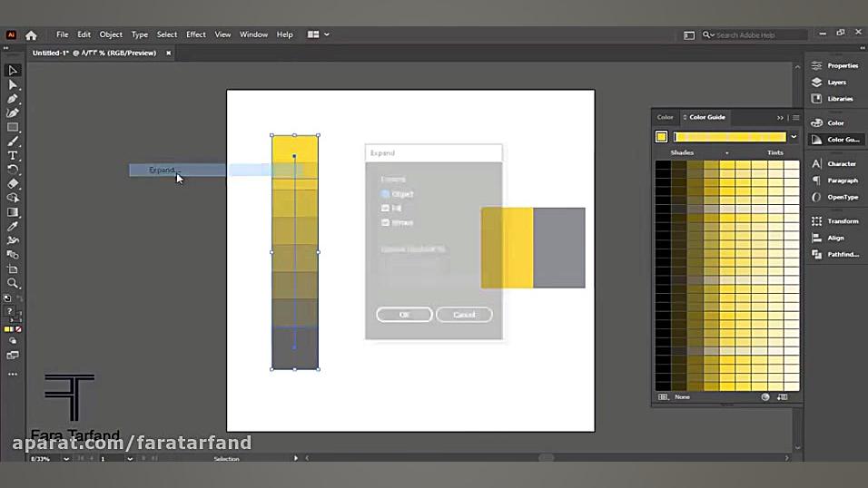
Task: Select the Selection tool
Action: coord(12,70)
